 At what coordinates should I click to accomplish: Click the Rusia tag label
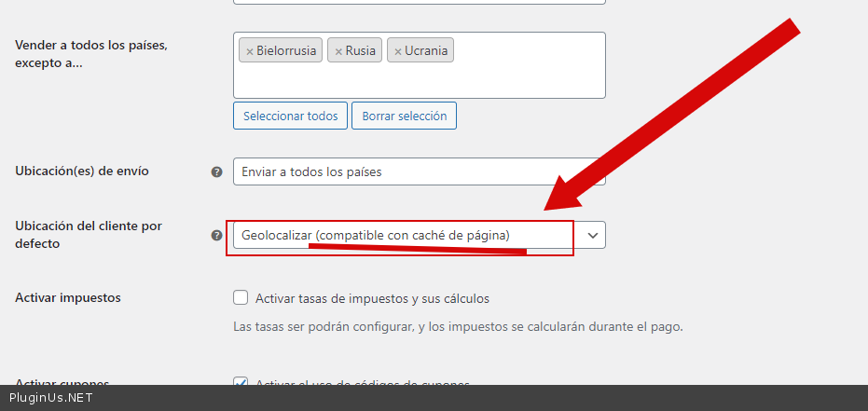click(x=360, y=50)
